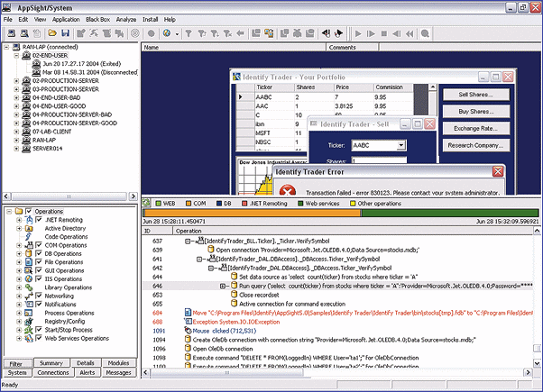Toggle the GUI Operations checkbox
The width and height of the screenshot is (543, 392).
coord(39,270)
